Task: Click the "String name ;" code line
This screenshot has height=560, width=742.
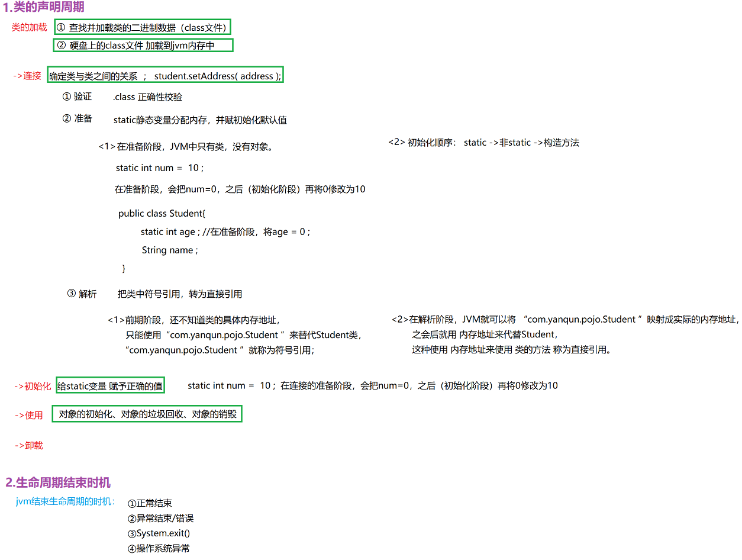Action: (x=170, y=250)
